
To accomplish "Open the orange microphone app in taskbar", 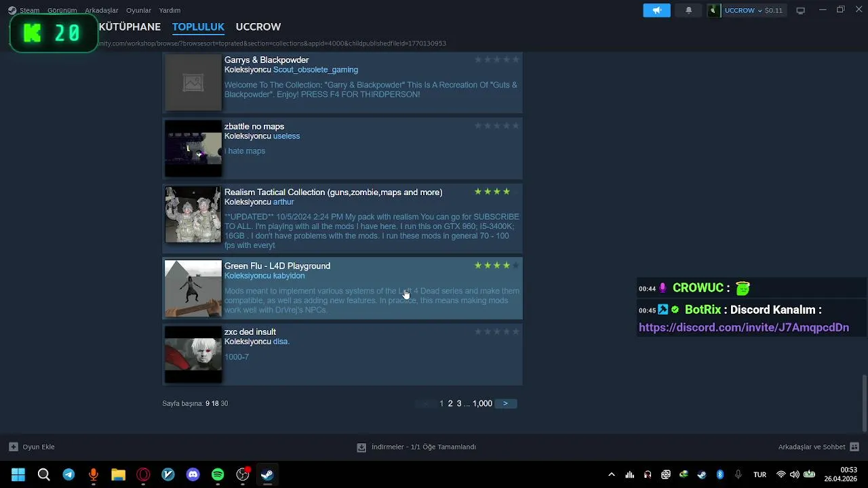I will pyautogui.click(x=94, y=474).
